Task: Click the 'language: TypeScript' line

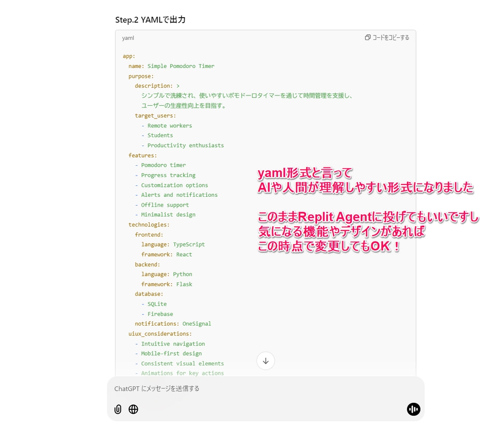Action: click(173, 244)
